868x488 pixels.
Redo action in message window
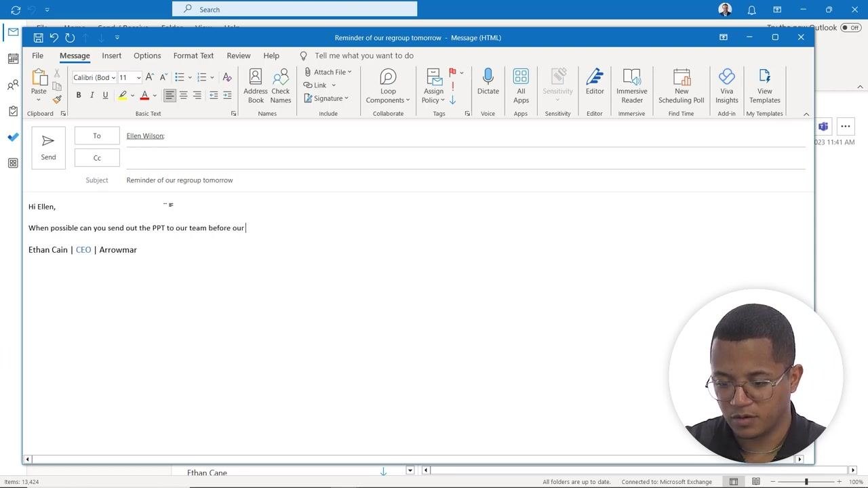coord(70,37)
